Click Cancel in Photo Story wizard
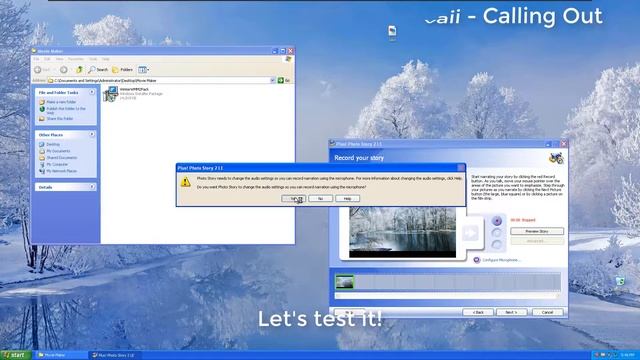Viewport: 640px width, 360px height. [x=547, y=312]
